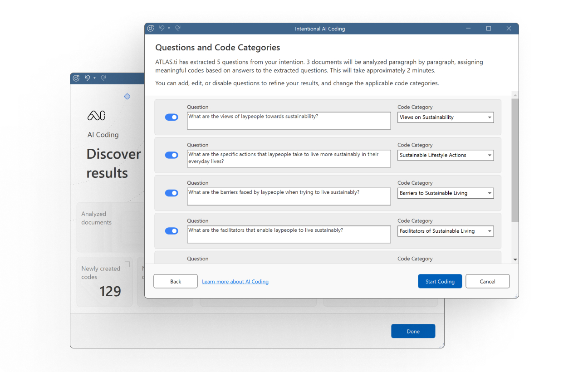Open the Views on Sustainability category dropdown
Viewport: 588px width, 372px height.
[446, 117]
